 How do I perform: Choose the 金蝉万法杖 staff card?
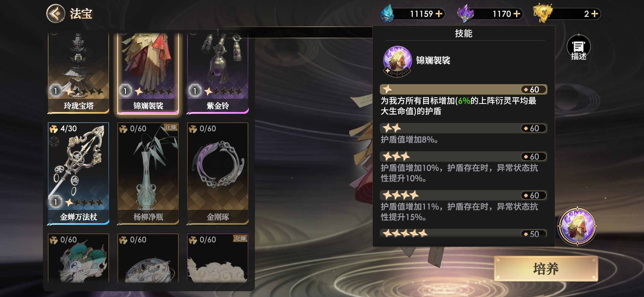click(79, 174)
